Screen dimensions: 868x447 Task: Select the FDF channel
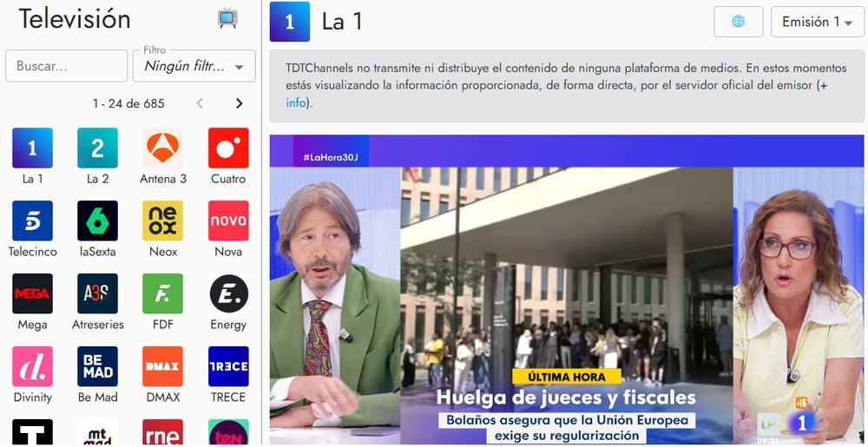point(163,293)
